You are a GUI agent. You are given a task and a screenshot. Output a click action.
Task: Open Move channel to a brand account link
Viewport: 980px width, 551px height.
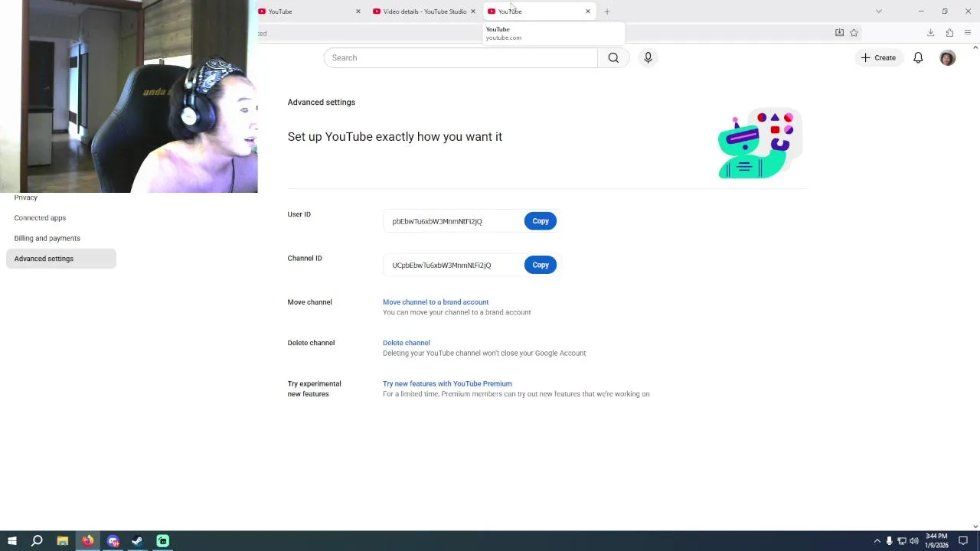point(436,302)
